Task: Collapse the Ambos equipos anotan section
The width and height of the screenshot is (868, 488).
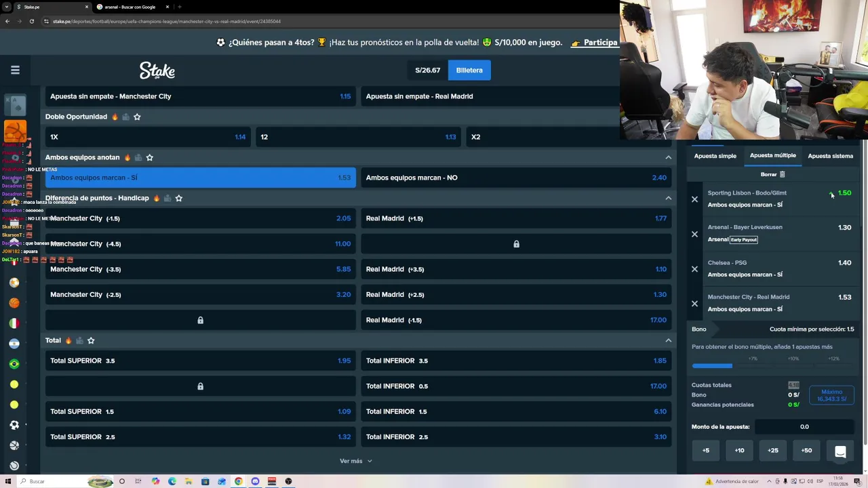Action: click(x=668, y=157)
